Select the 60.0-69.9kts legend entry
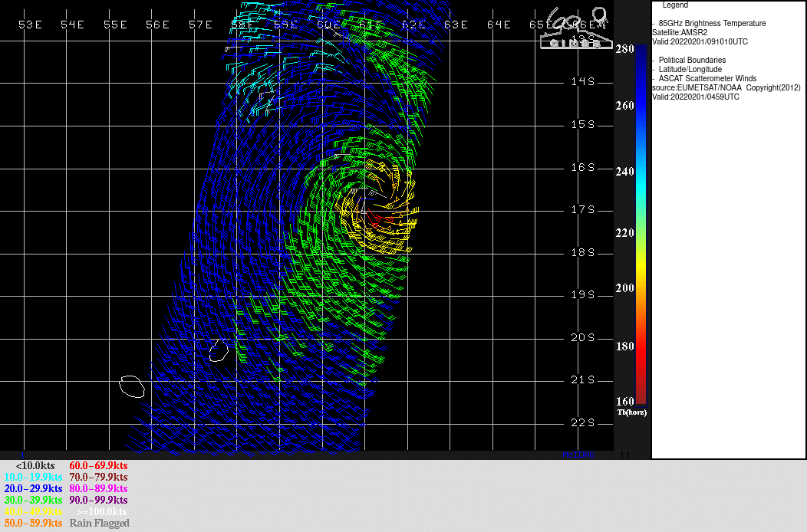The height and width of the screenshot is (532, 807). [x=98, y=465]
